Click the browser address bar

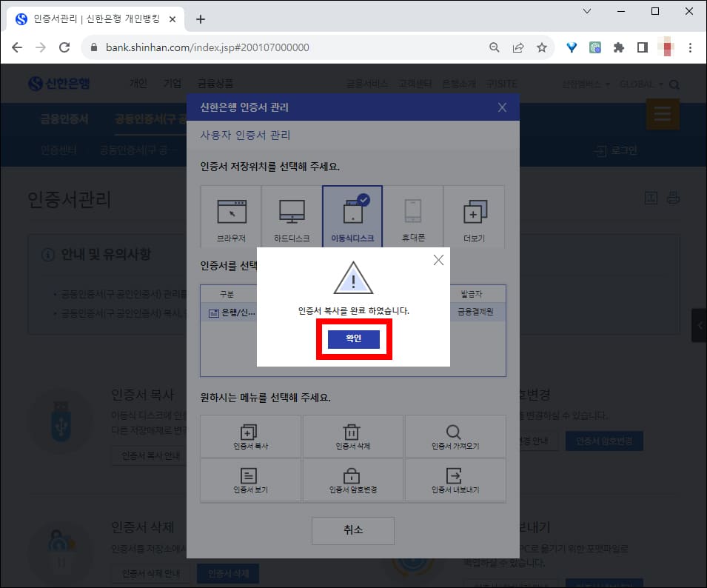[222, 46]
